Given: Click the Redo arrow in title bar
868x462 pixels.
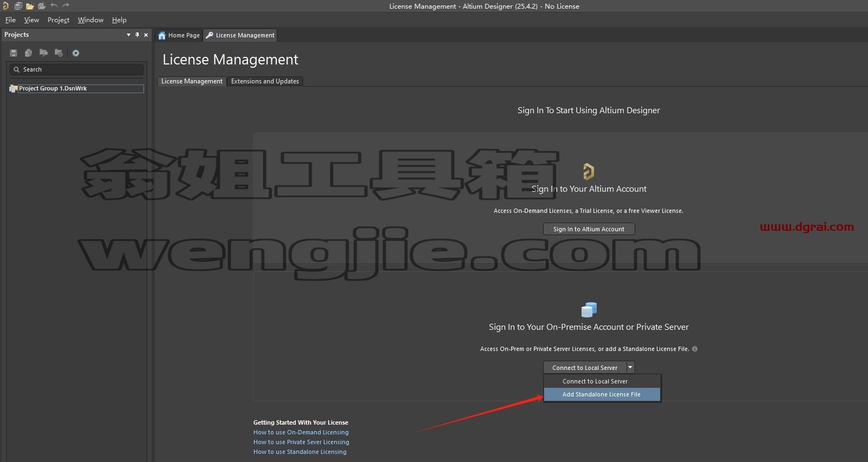Looking at the screenshot, I should tap(66, 6).
